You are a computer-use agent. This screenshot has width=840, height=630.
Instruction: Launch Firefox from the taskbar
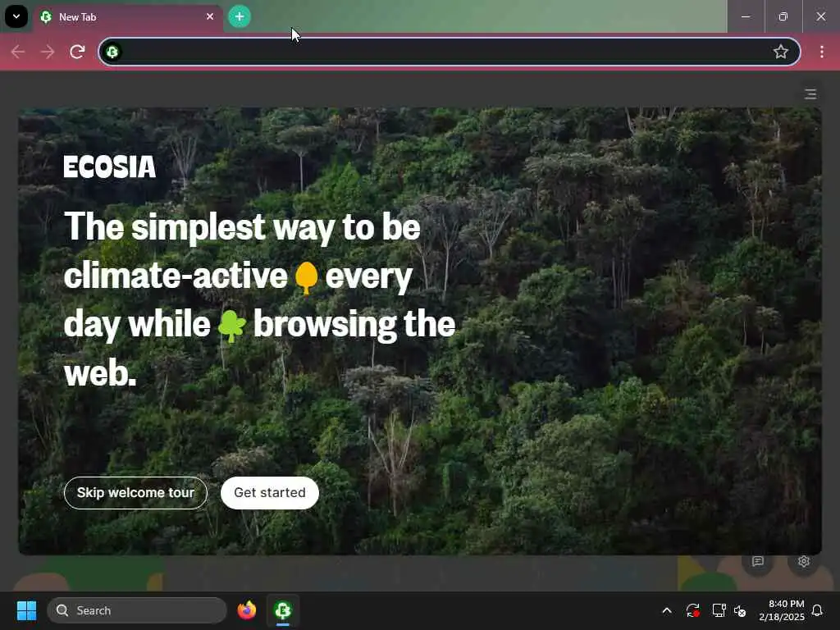coord(247,610)
